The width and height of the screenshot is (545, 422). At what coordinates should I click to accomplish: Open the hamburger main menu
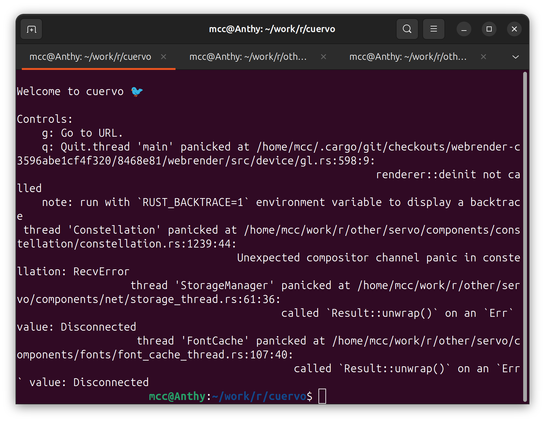tap(433, 29)
